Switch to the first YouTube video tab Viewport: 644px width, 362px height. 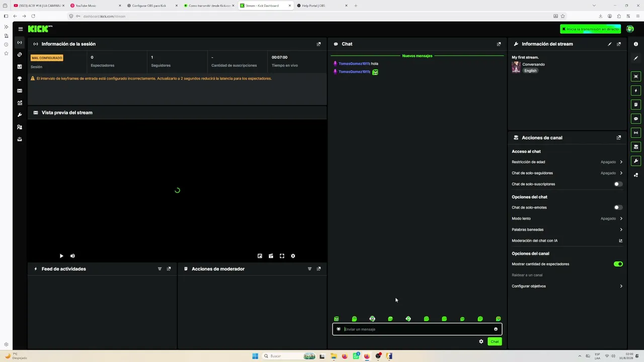tap(39, 6)
